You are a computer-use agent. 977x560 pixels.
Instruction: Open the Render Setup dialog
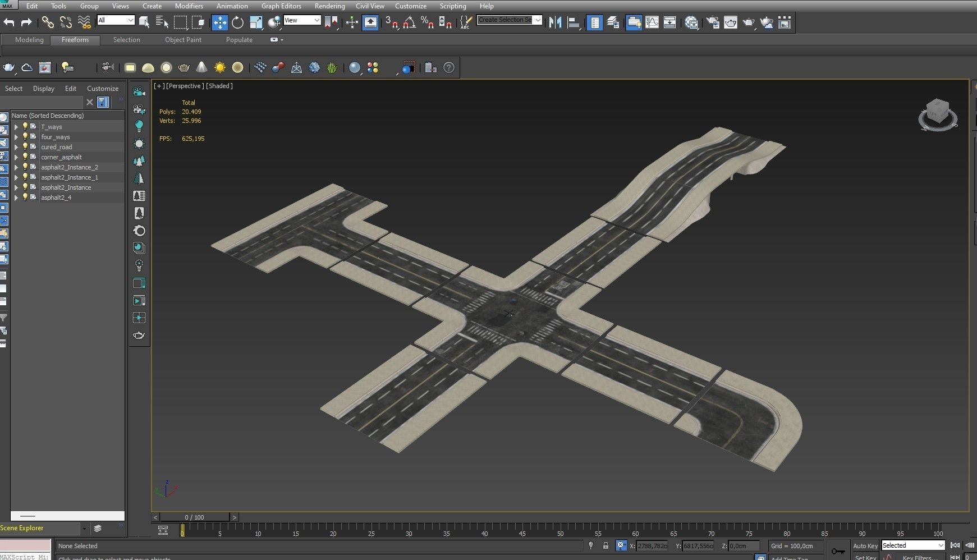[713, 22]
